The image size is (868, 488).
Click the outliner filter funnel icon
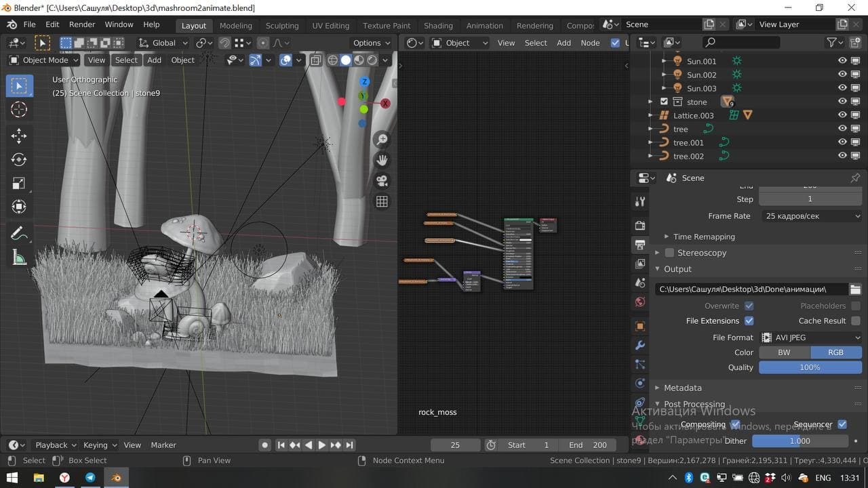click(x=832, y=42)
